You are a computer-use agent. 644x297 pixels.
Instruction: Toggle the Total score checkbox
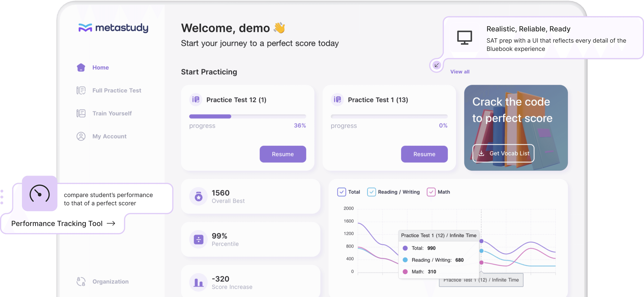pos(342,192)
